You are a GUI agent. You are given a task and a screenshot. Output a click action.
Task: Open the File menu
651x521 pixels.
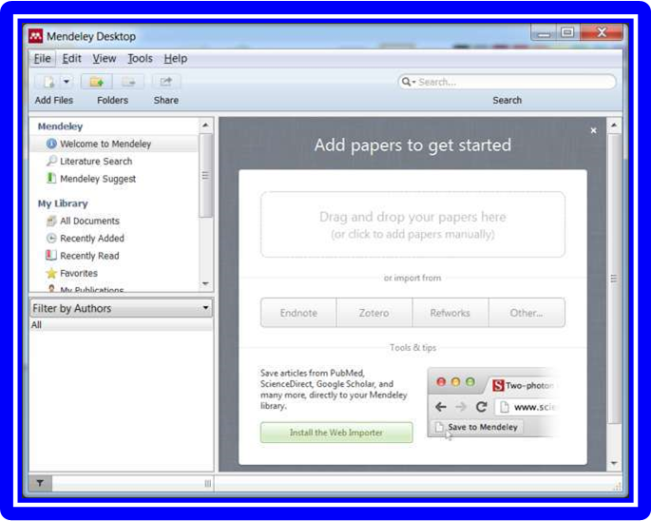[42, 59]
